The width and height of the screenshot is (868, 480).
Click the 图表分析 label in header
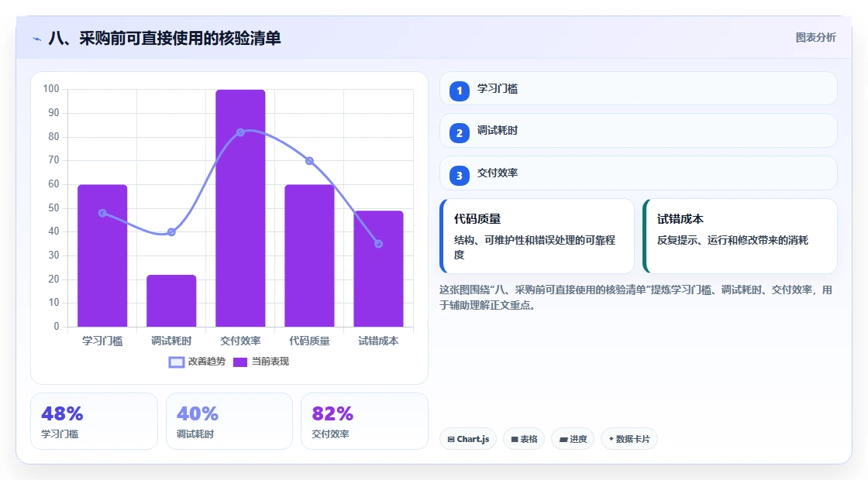815,38
